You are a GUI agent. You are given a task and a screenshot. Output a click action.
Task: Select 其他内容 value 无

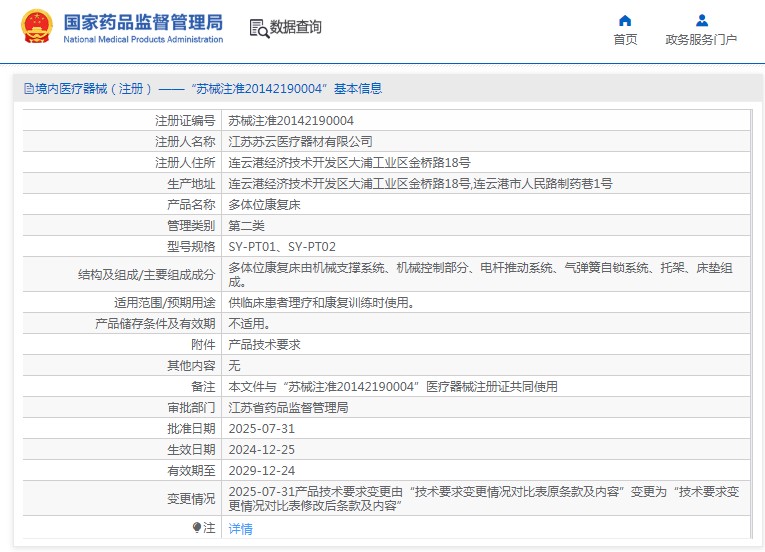[234, 366]
